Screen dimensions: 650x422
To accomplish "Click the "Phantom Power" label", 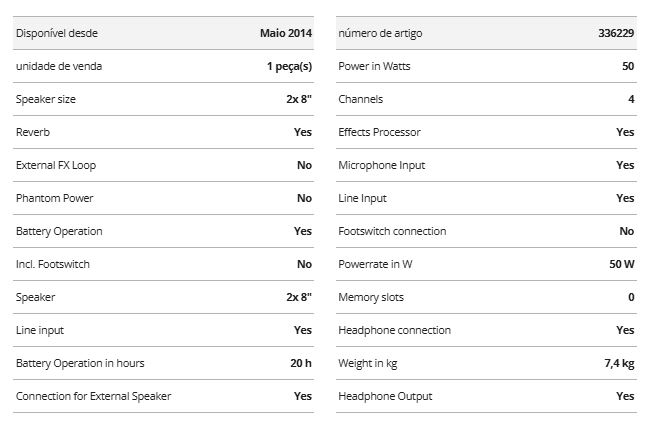I will (x=55, y=198).
